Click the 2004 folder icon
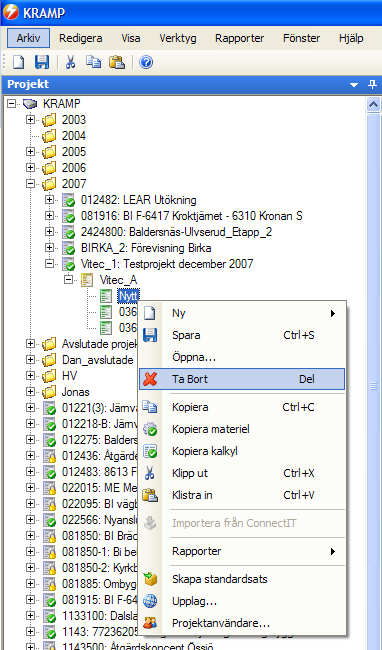382x650 pixels. coord(49,136)
